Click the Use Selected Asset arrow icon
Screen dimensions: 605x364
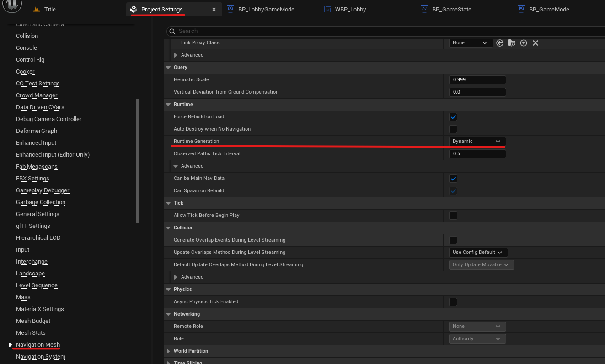pos(500,43)
